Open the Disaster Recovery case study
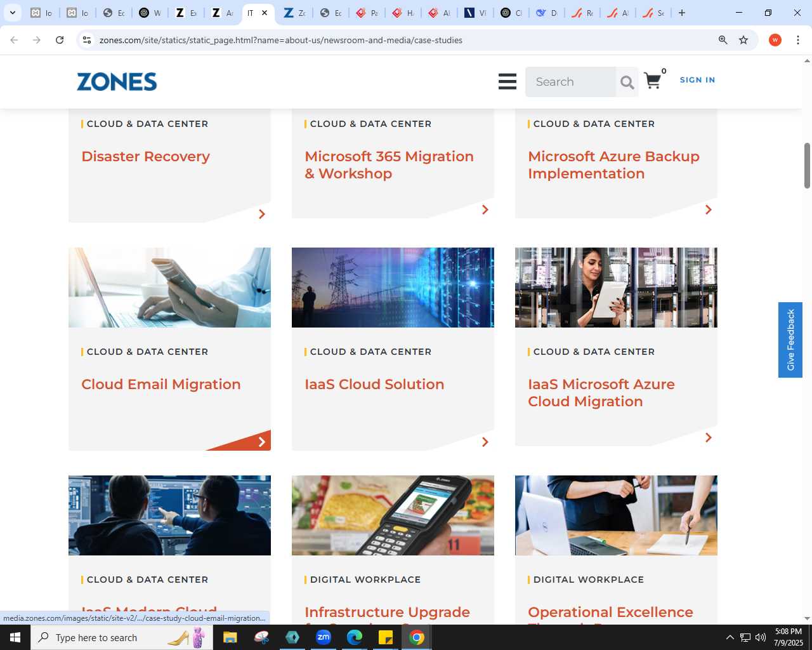Viewport: 812px width, 650px height. coord(145,156)
